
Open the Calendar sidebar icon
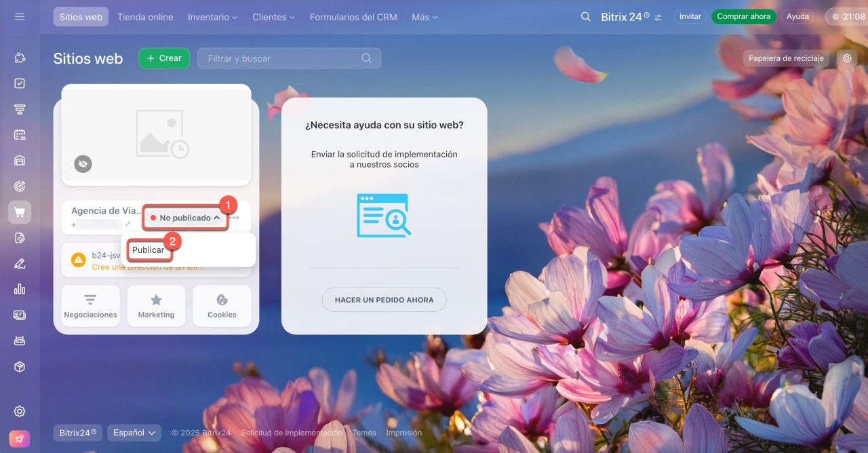(20, 135)
